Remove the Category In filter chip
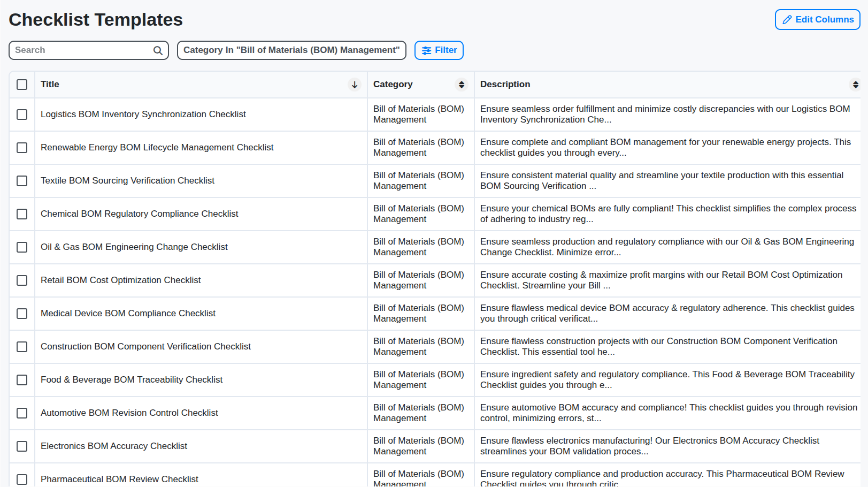Viewport: 868px width, 487px height. click(x=291, y=50)
